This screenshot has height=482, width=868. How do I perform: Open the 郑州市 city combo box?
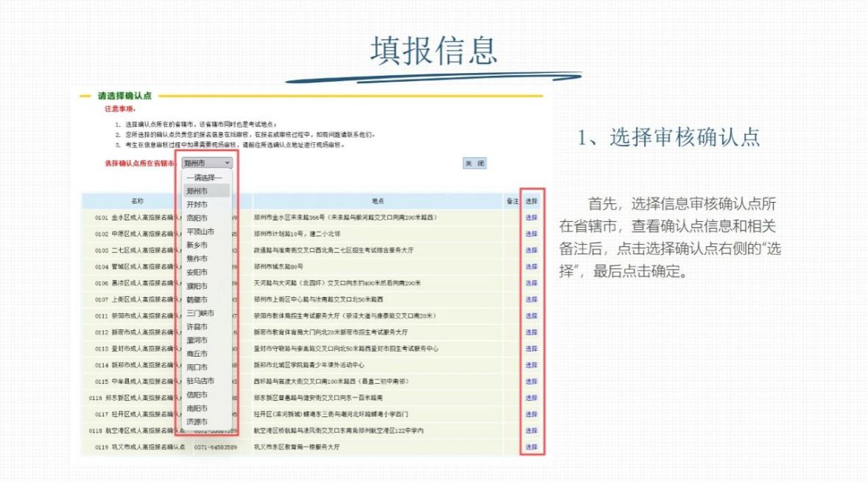point(207,163)
